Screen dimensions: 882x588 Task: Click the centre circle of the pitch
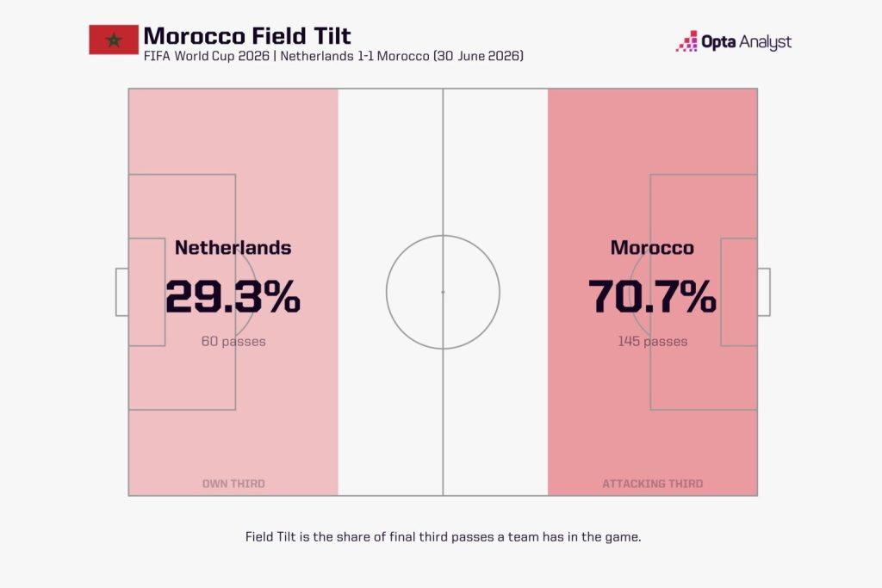[443, 292]
